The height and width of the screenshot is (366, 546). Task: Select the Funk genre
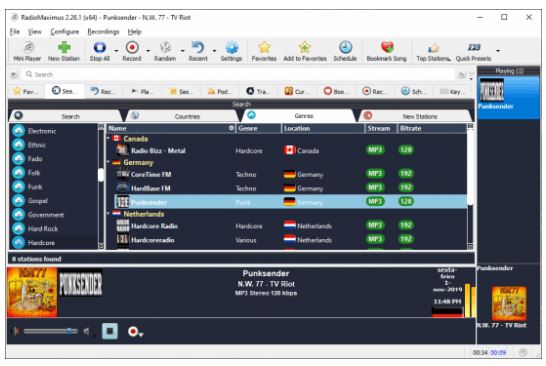pos(54,187)
